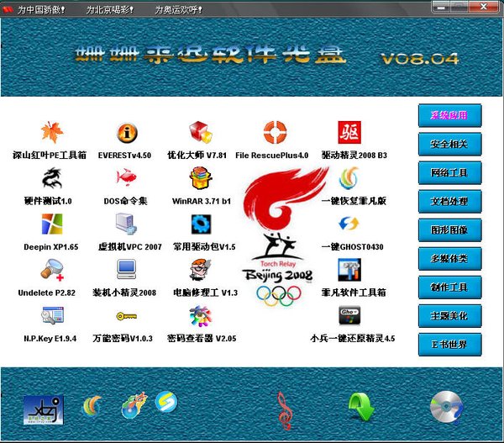Viewport: 504px width, 443px height.
Task: Click the crescent swirl icon in bottom bar
Action: [x=92, y=407]
